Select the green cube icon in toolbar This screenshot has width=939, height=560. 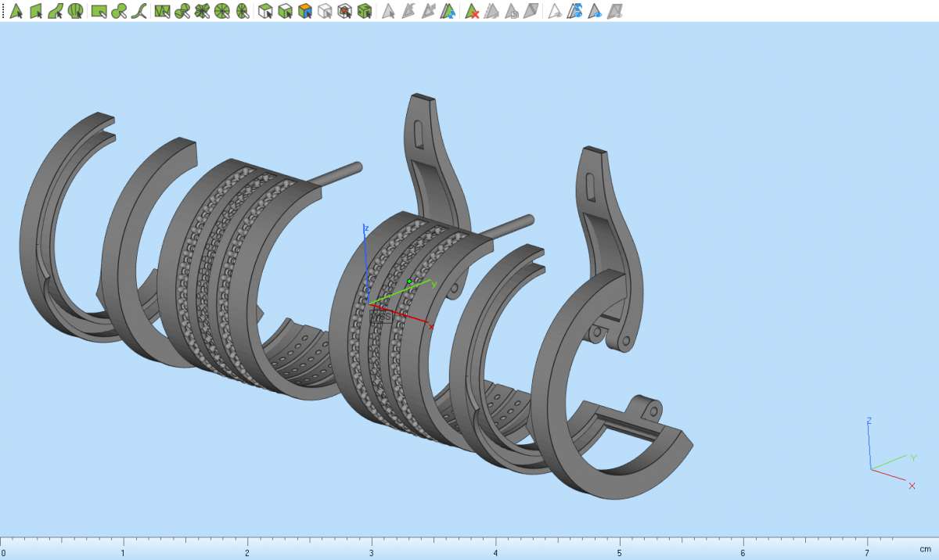(364, 12)
